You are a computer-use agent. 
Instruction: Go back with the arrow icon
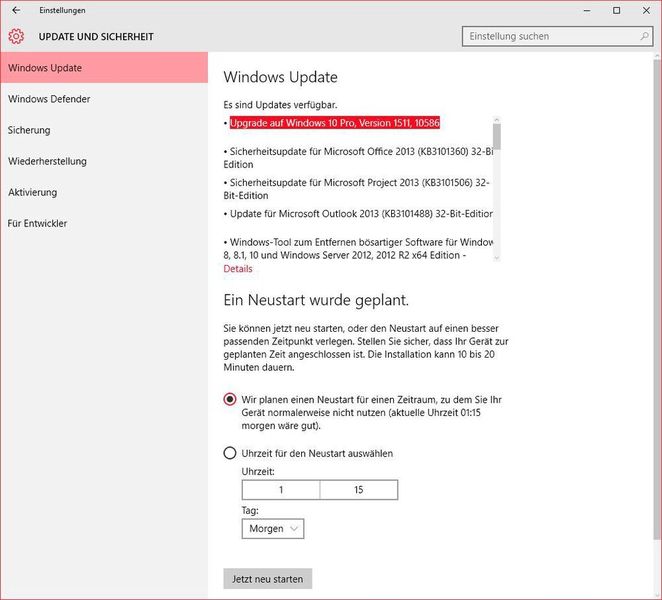16,10
